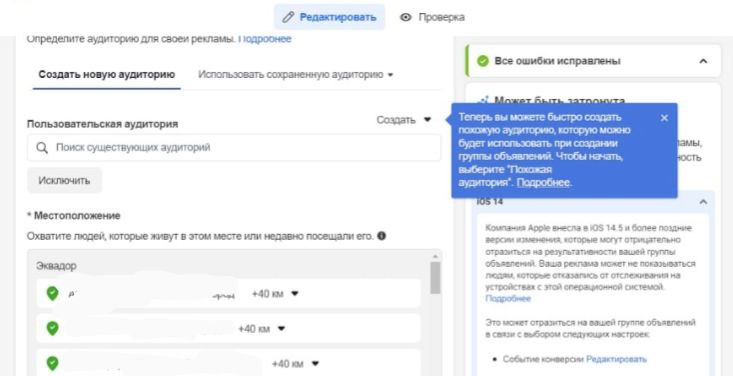Open radius dropdown of third Ecuador location
Image resolution: width=733 pixels, height=376 pixels.
click(295, 363)
